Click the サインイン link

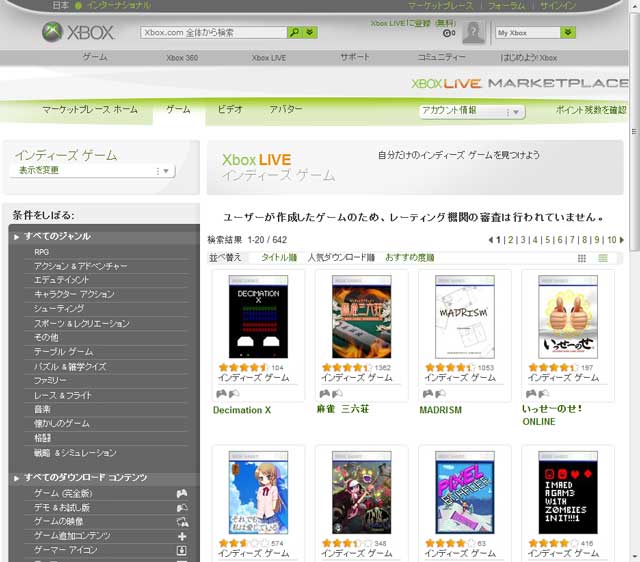tap(558, 5)
